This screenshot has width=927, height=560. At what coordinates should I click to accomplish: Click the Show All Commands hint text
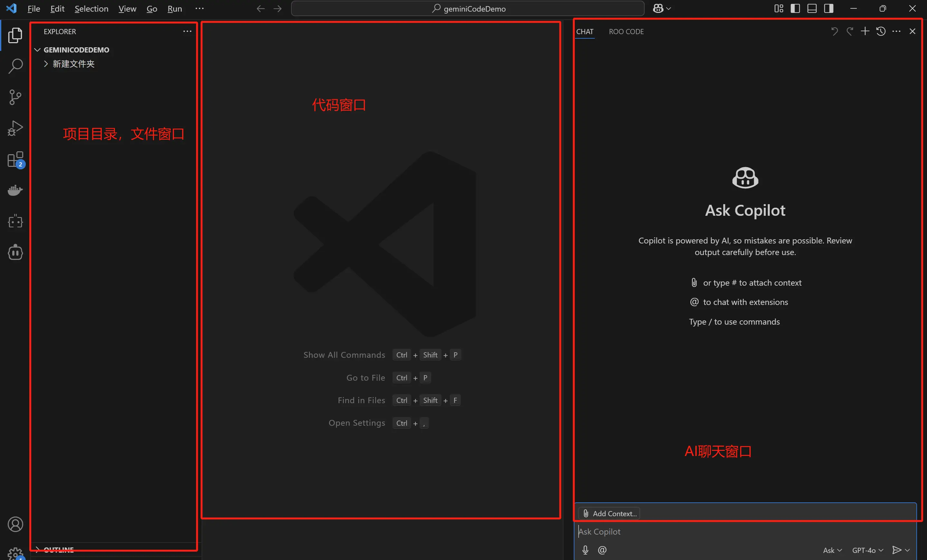pyautogui.click(x=344, y=355)
